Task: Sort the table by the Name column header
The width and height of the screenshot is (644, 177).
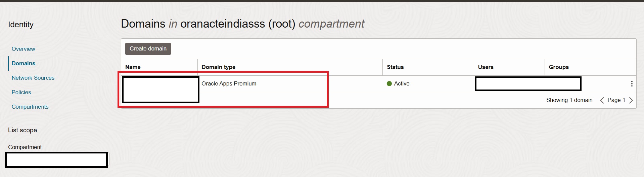Action: click(133, 67)
